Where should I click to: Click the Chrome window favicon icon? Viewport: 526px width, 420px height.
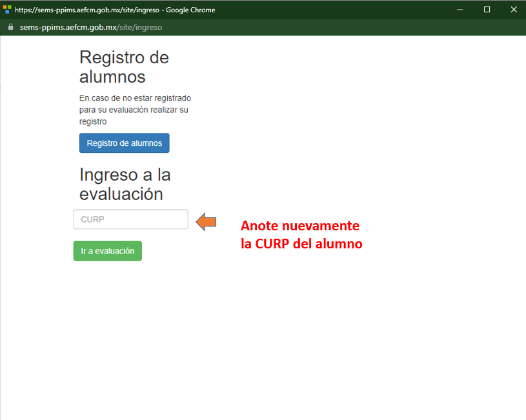(7, 10)
